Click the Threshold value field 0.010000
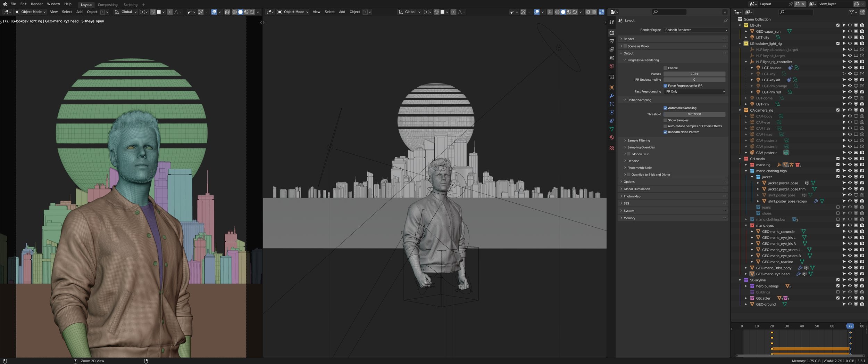This screenshot has width=868, height=364. click(x=694, y=114)
